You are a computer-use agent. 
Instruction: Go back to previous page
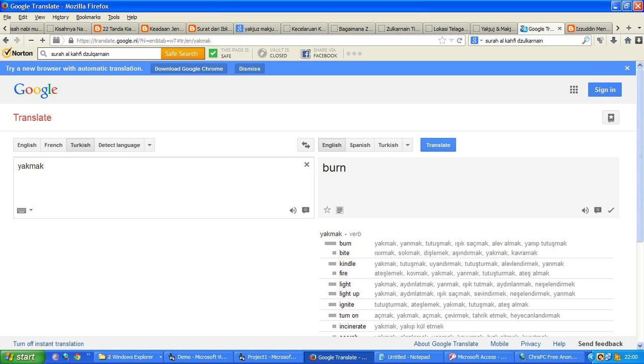(x=6, y=40)
